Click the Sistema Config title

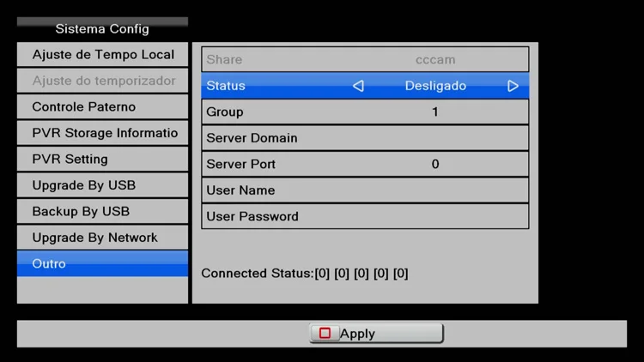pos(102,28)
